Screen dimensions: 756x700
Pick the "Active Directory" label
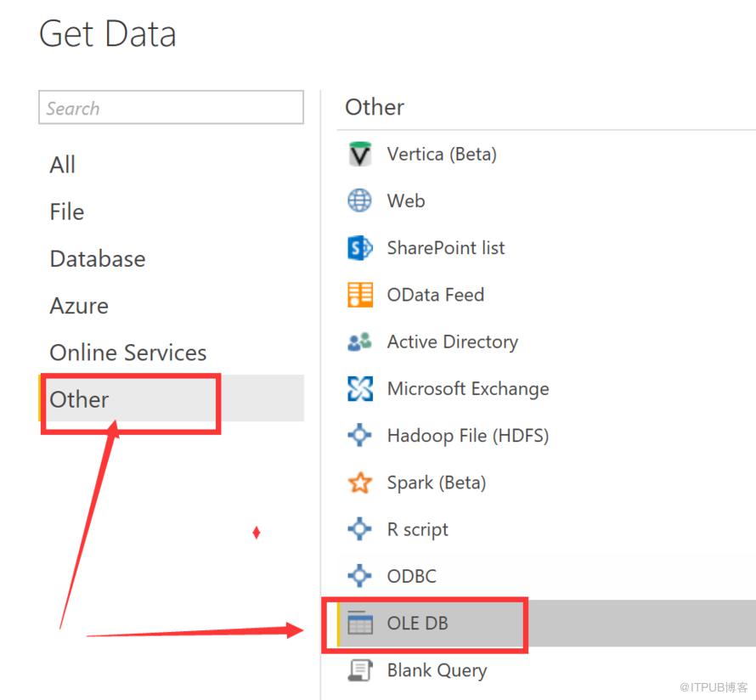pos(452,342)
